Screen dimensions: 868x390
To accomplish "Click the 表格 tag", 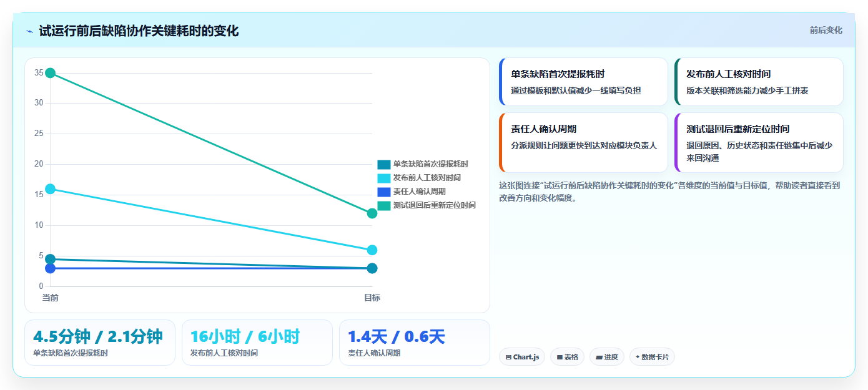I will point(567,357).
